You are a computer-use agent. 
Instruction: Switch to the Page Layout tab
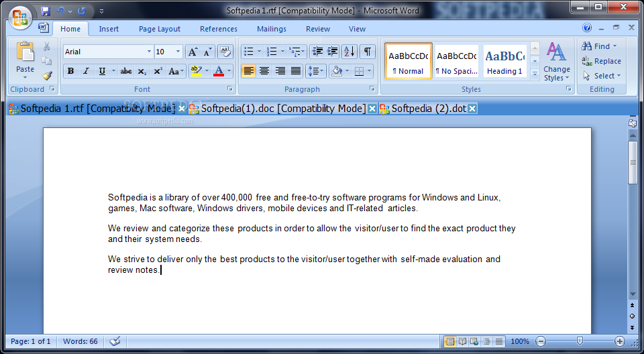(x=160, y=29)
